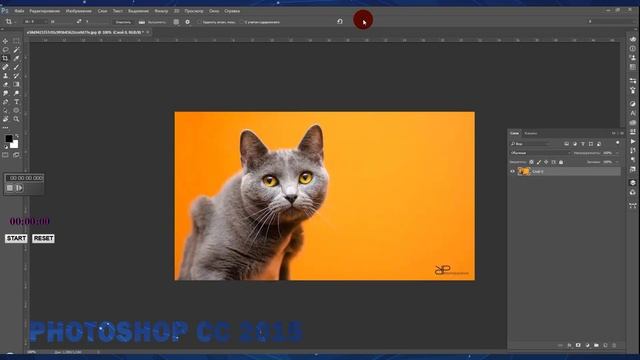Toggle Quick Mask mode
This screenshot has width=640, height=360.
point(5,155)
